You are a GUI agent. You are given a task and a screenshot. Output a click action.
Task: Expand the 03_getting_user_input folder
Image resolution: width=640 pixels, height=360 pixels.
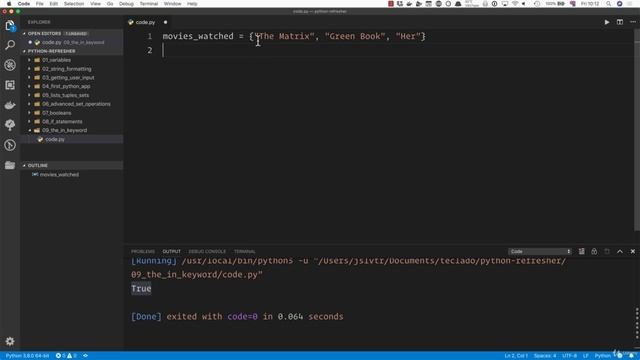(x=68, y=78)
